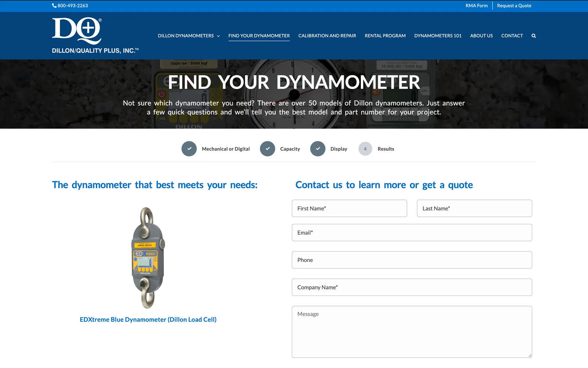The width and height of the screenshot is (588, 368).
Task: Click inside the Message text area
Action: [412, 332]
